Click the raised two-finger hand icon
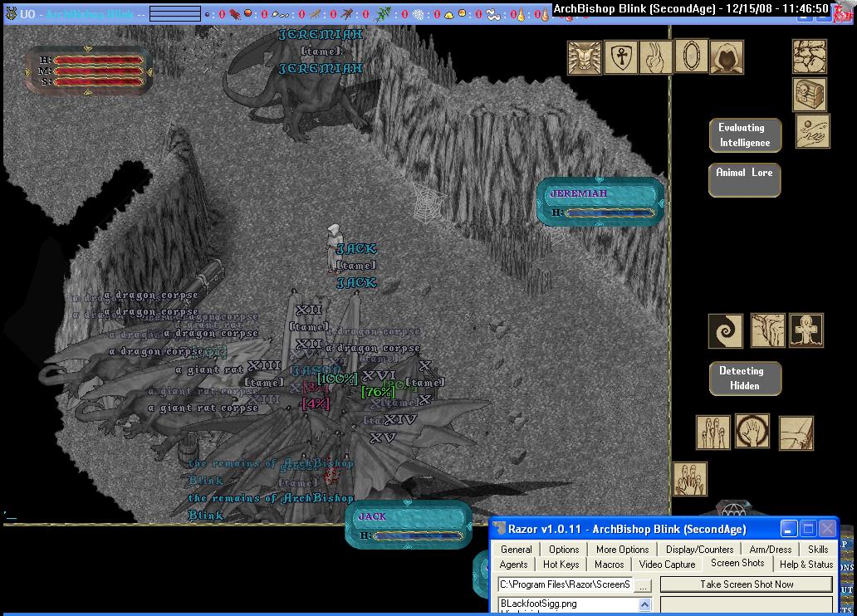Screen dimensions: 857x616 click(655, 57)
